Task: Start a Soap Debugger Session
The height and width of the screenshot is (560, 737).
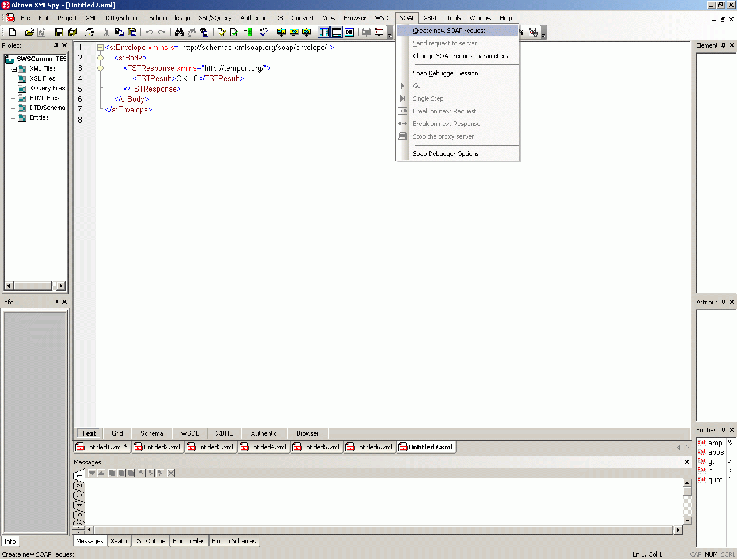Action: [x=458, y=73]
